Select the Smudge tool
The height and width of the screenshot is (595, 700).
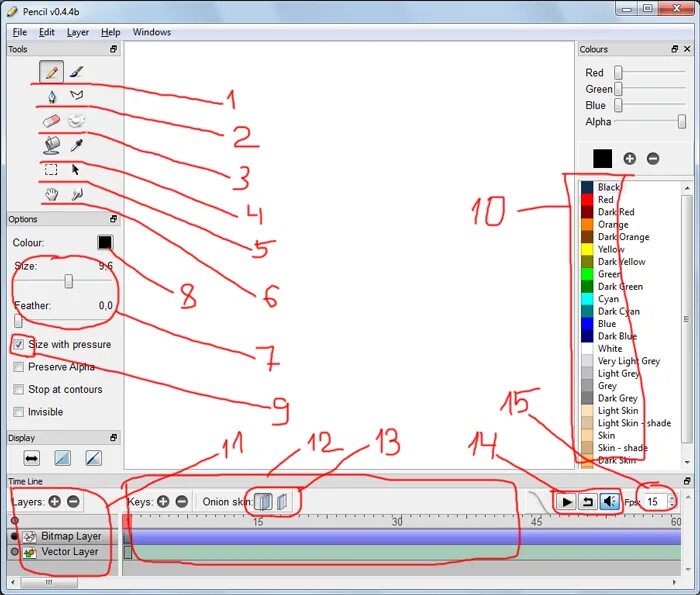point(77,194)
